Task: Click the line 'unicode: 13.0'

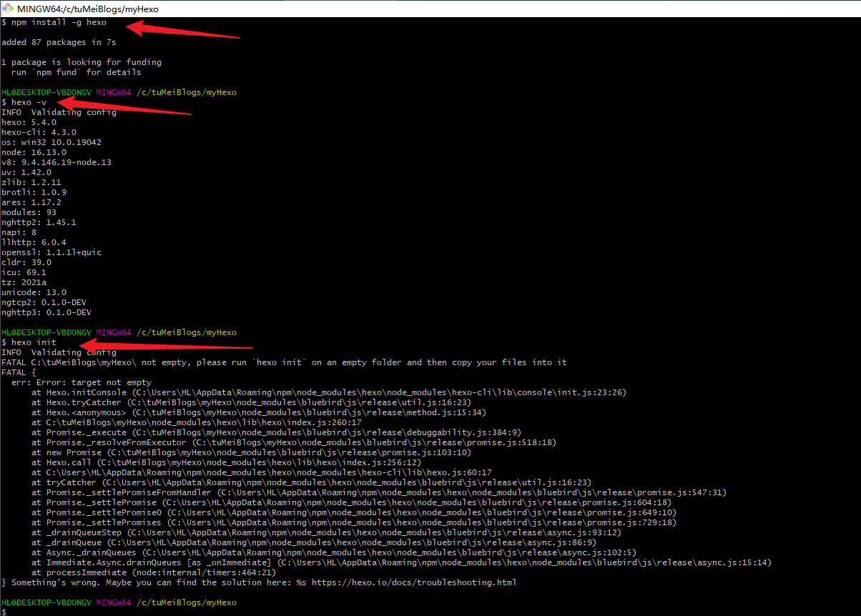Action: (x=34, y=292)
